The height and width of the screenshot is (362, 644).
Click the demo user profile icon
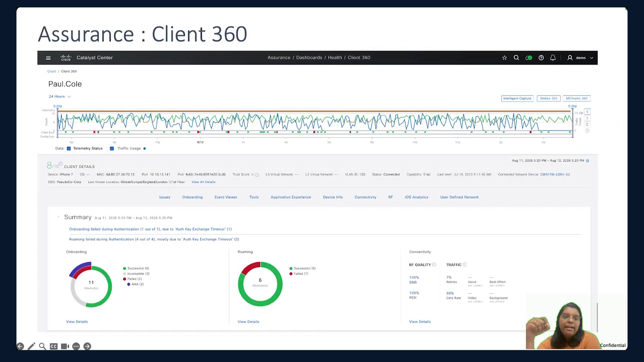point(570,58)
